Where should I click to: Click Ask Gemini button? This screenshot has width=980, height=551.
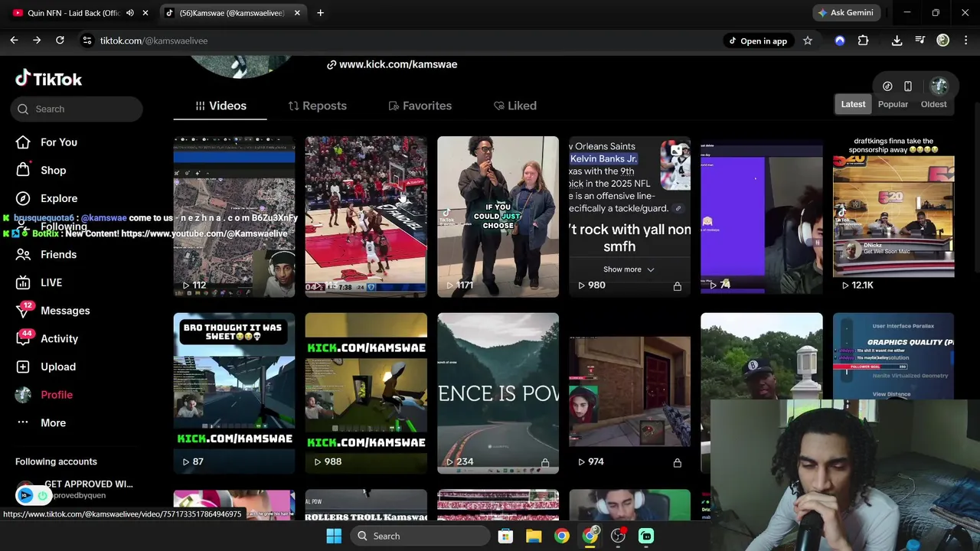(x=845, y=13)
